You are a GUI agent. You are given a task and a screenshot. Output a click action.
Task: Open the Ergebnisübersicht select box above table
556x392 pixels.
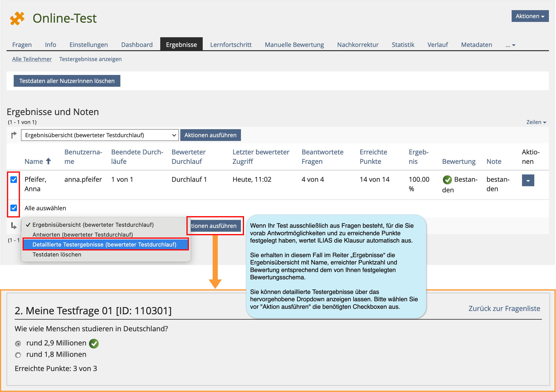coord(100,135)
